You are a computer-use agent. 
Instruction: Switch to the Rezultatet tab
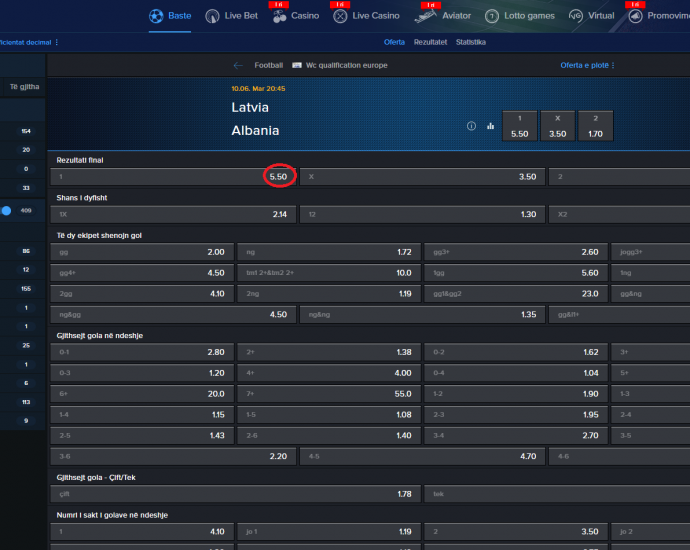click(x=430, y=42)
